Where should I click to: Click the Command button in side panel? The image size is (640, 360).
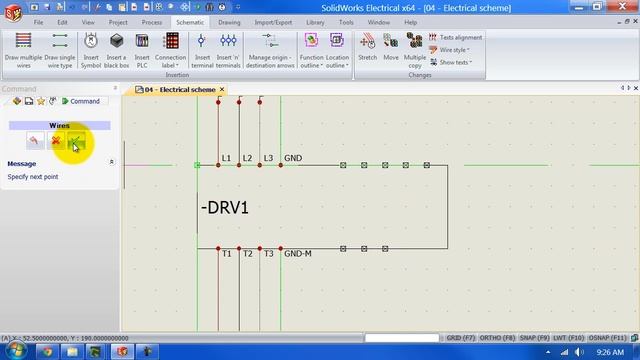81,101
